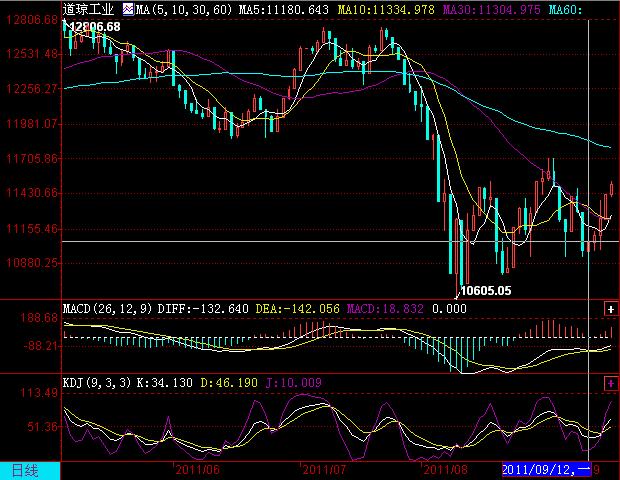Click the 道琼工业 chart title
This screenshot has height=480, width=620.
coord(88,9)
